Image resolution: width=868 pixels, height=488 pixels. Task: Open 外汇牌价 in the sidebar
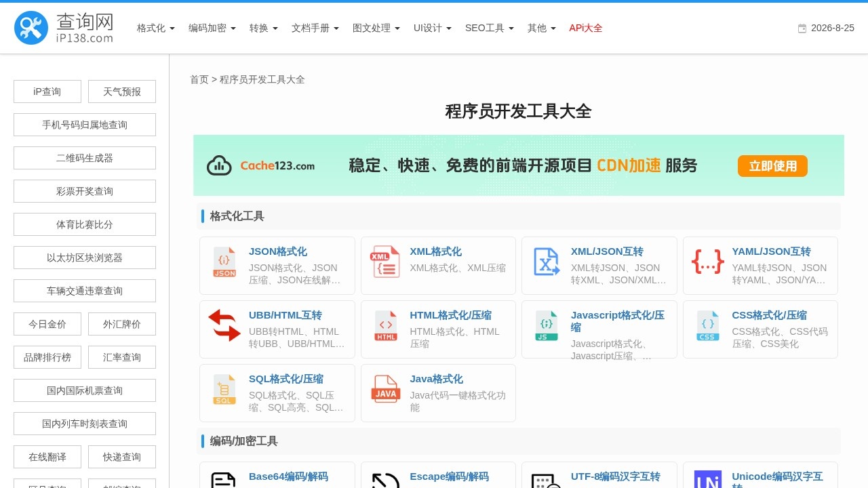122,324
